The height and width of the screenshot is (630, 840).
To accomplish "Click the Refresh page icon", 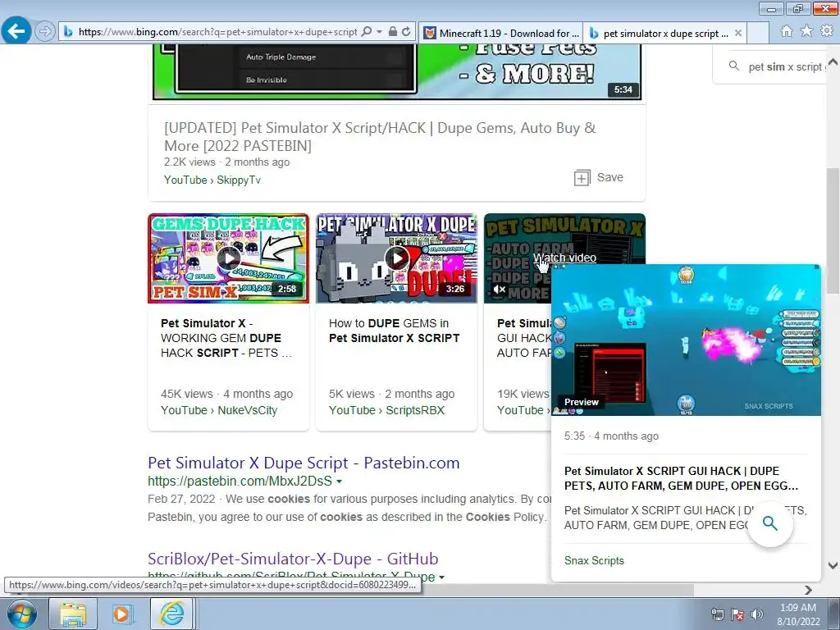I will coord(406,32).
